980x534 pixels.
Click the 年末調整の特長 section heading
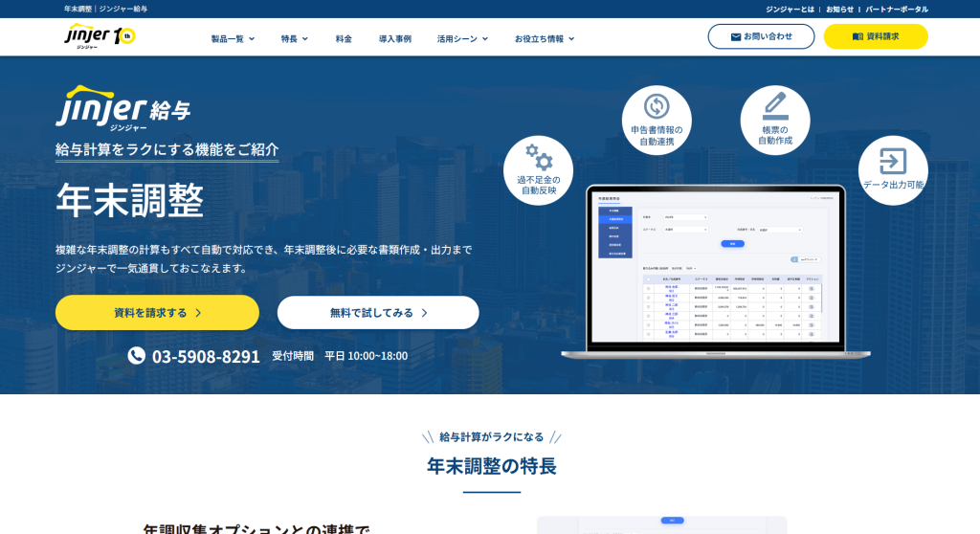click(492, 466)
